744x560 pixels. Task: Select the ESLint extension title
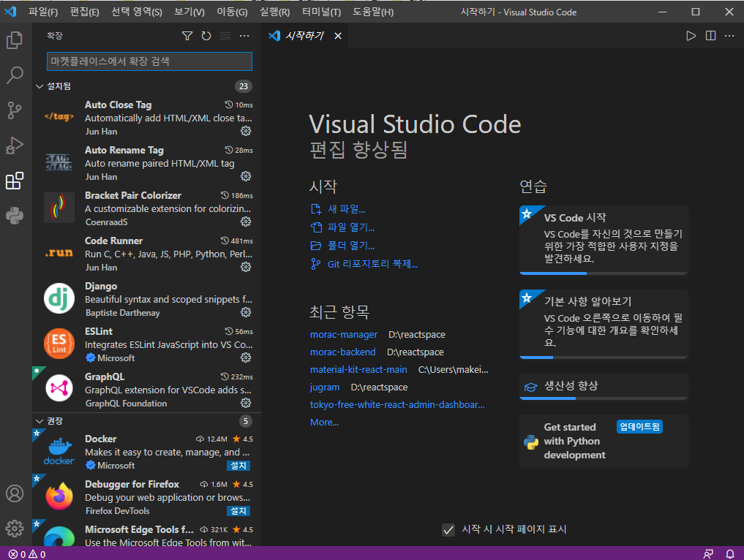click(x=99, y=331)
